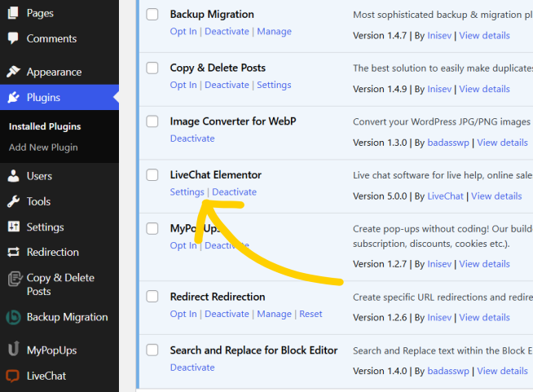Screen dimensions: 533x392
Task: Click the Comments speech bubble icon
Action: click(x=13, y=38)
